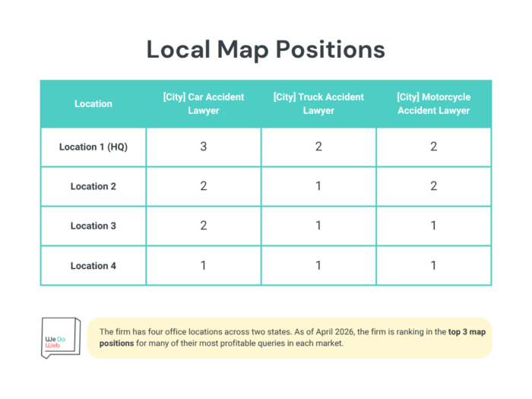
Task: Click the yellow note about four office locations
Action: pos(290,337)
